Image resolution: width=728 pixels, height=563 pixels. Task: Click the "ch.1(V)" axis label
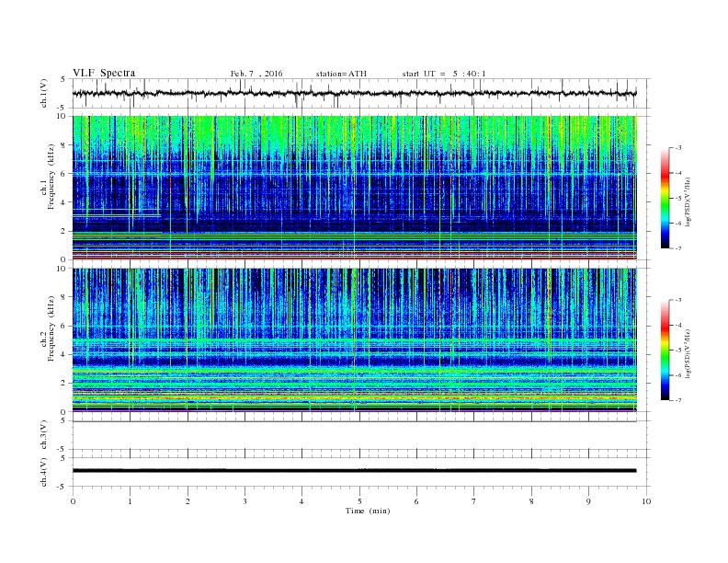click(x=44, y=93)
